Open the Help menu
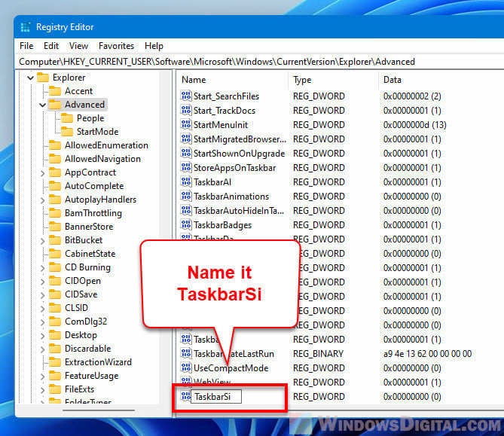The image size is (504, 436). (154, 46)
